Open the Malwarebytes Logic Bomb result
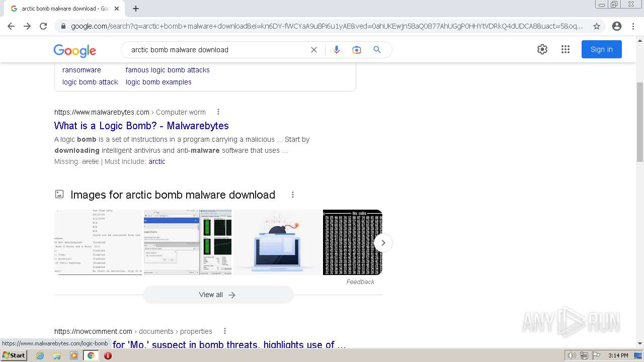This screenshot has width=644, height=362. [141, 126]
